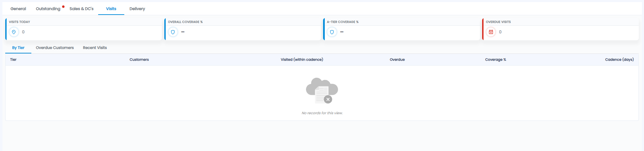Click the Overdue Visits value 0
Viewport: 644px width, 151px height.
(x=500, y=32)
